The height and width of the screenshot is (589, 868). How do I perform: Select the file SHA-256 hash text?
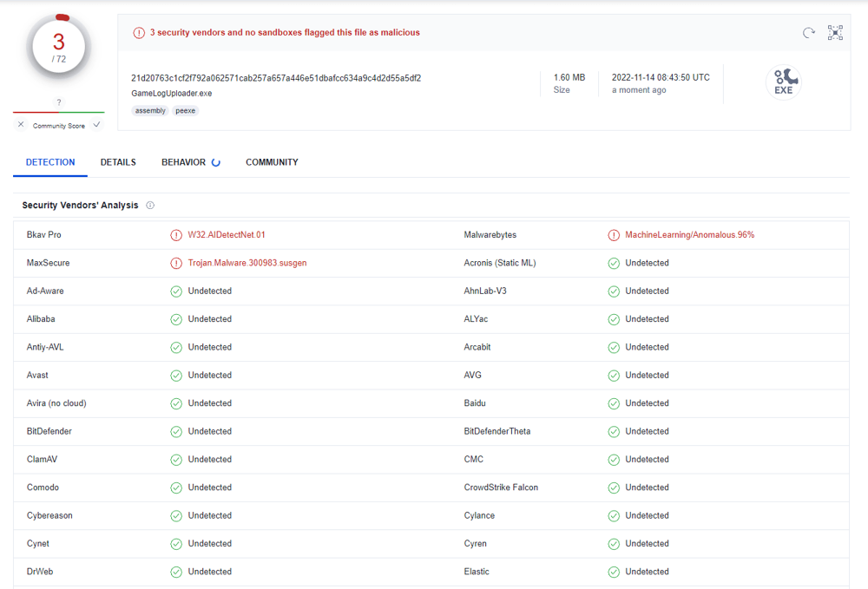point(276,78)
